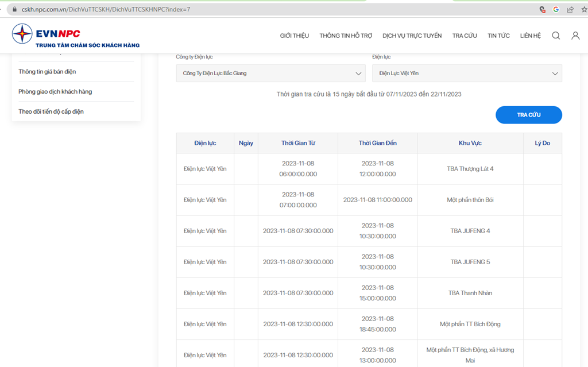Open the user account icon
Image resolution: width=588 pixels, height=367 pixels.
pyautogui.click(x=575, y=36)
